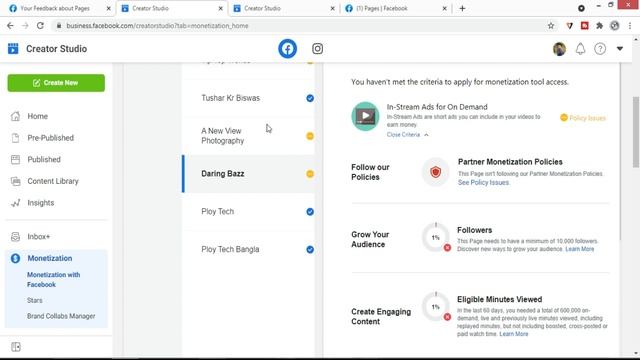Click Learn More under Eligible Minutes Viewed
640x360 pixels.
click(x=513, y=334)
